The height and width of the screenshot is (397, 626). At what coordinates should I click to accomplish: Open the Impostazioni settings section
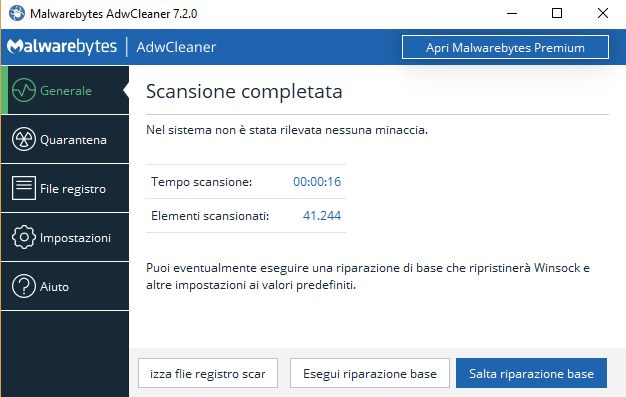[x=75, y=238]
